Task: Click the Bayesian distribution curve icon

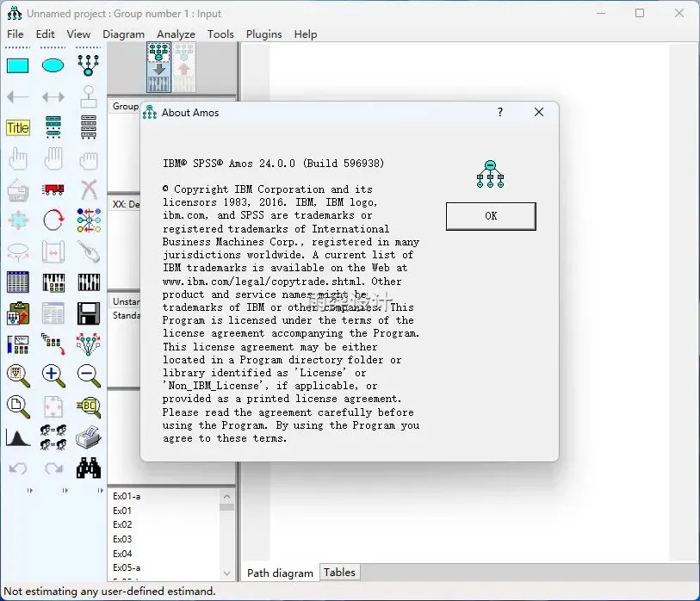Action: [x=18, y=438]
